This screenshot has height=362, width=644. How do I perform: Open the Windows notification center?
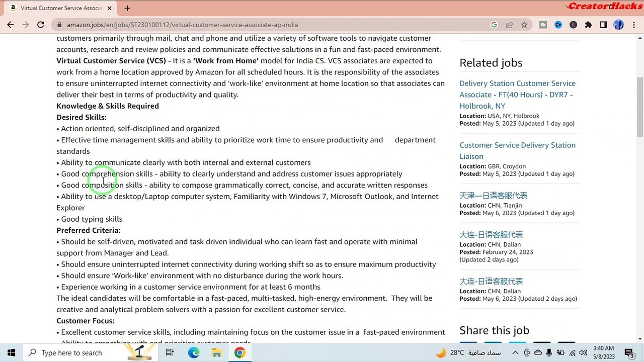click(629, 352)
